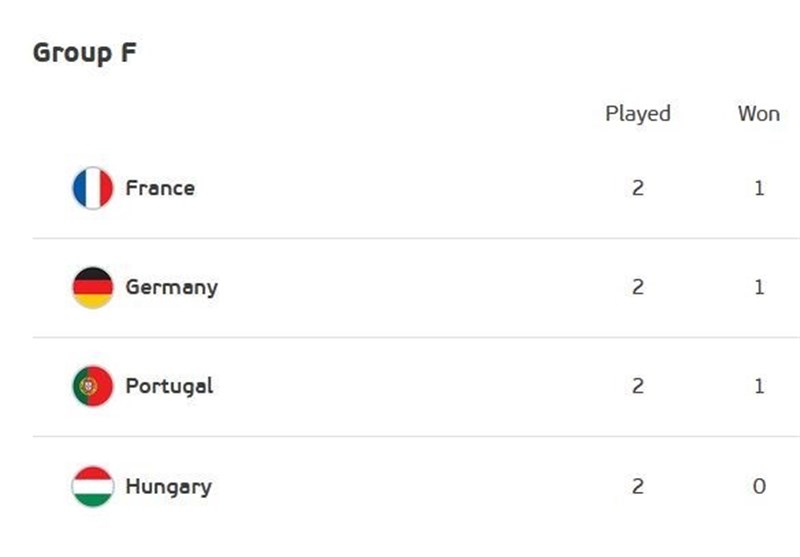Viewport: 800px width, 557px height.
Task: Open the France team name link
Action: 160,188
